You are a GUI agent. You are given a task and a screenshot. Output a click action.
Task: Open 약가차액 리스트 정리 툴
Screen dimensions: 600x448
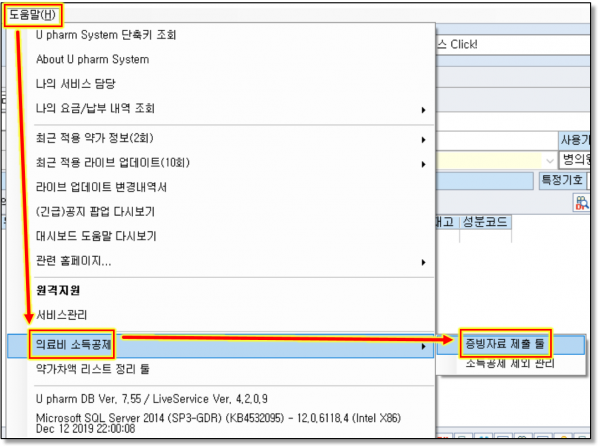pos(95,368)
